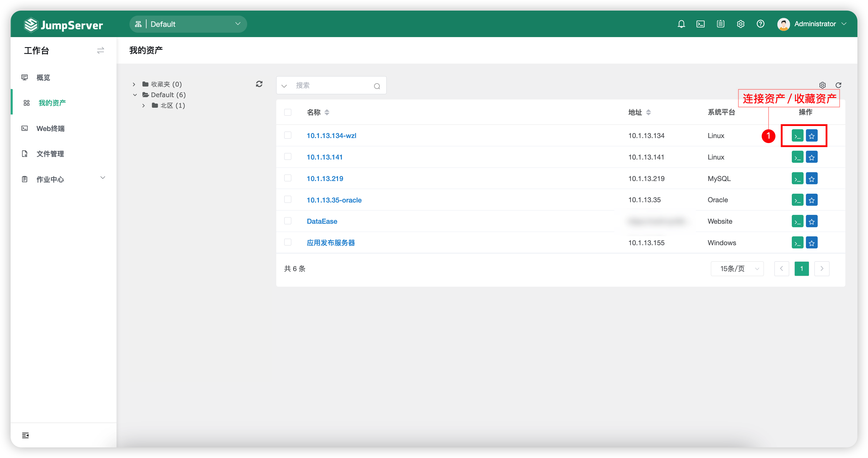The height and width of the screenshot is (458, 868).
Task: Connect to asset 10.1.13.134-wzl
Action: [x=797, y=136]
